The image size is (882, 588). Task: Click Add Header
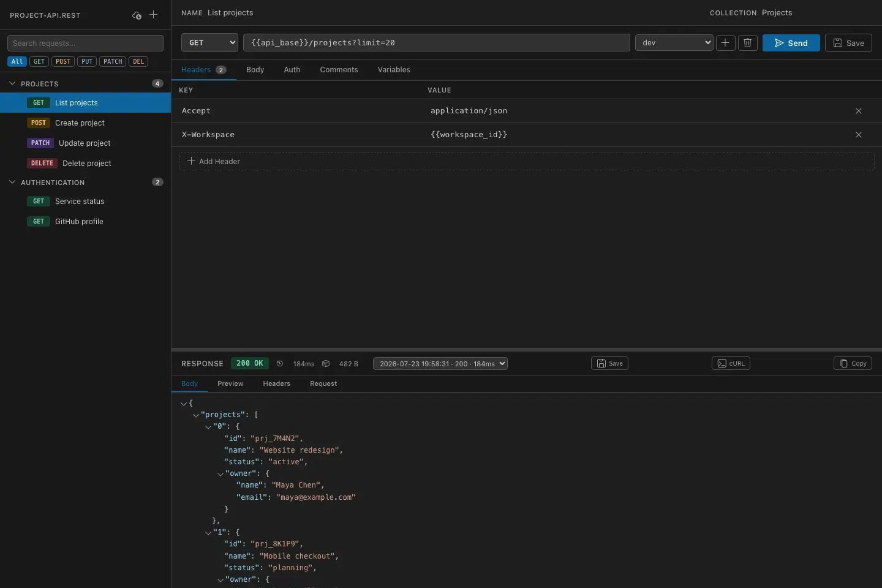coord(526,161)
